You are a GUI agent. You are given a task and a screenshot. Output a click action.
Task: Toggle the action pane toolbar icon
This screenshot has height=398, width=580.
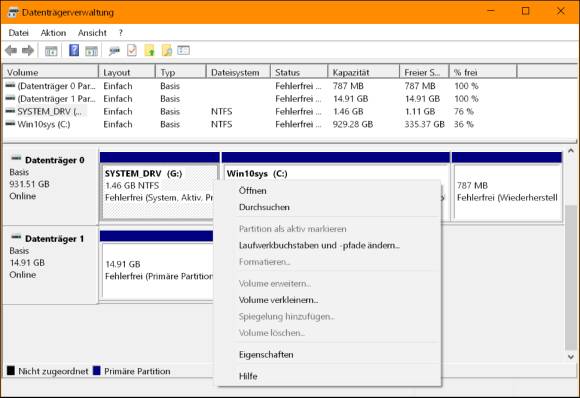pyautogui.click(x=91, y=51)
